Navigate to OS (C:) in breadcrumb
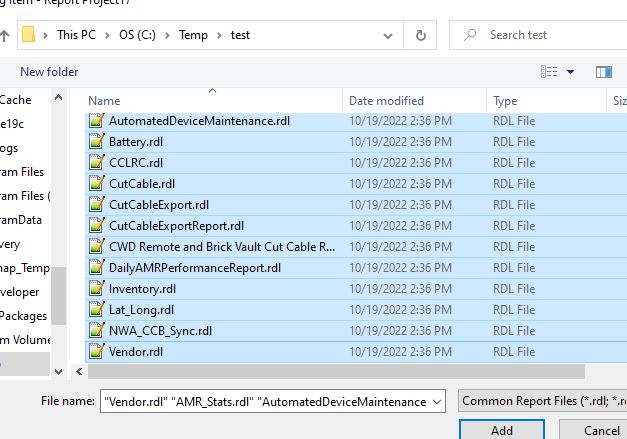Screen dimensions: 627x439 pos(137,35)
